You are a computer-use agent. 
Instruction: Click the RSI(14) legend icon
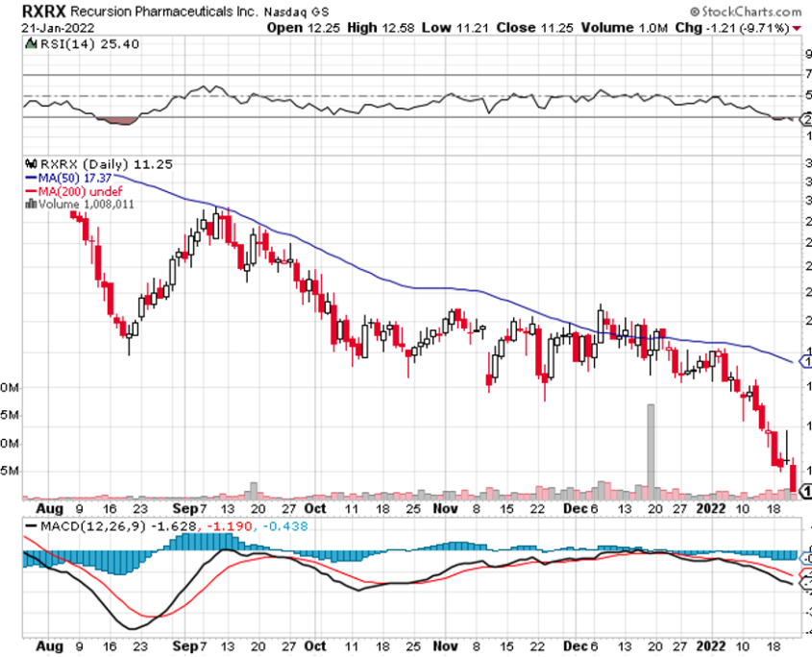[x=32, y=43]
